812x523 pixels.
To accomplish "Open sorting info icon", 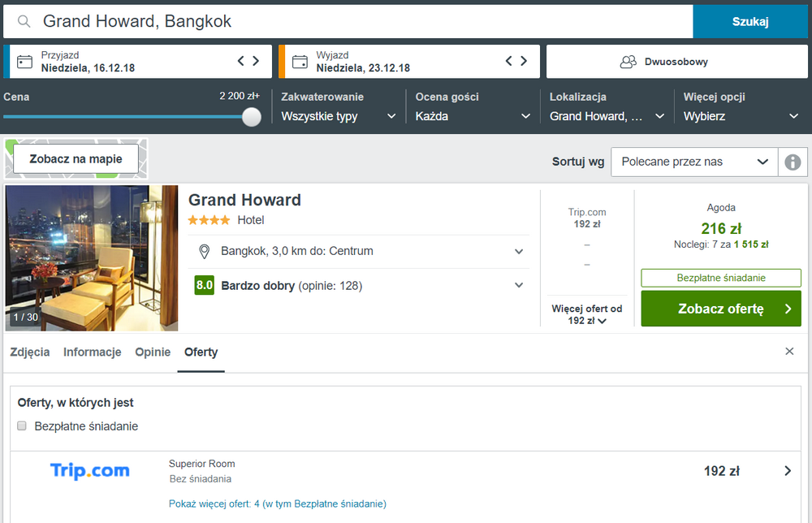I will (x=793, y=162).
